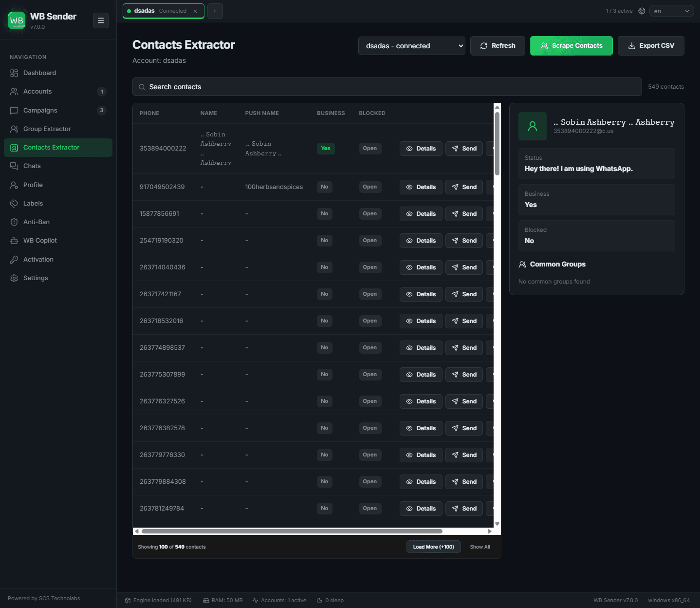Image resolution: width=700 pixels, height=608 pixels.
Task: Click send icon in row 263776327526
Action: coord(455,401)
